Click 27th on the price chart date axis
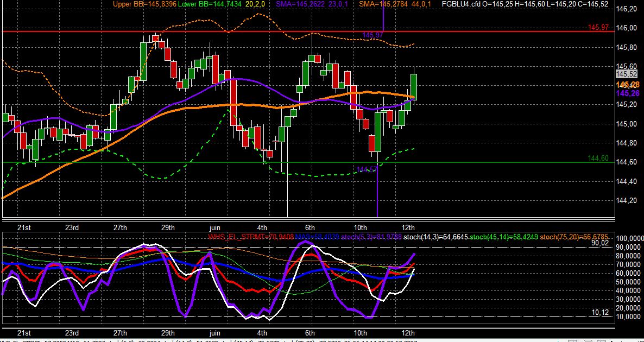The width and height of the screenshot is (644, 342). click(121, 228)
